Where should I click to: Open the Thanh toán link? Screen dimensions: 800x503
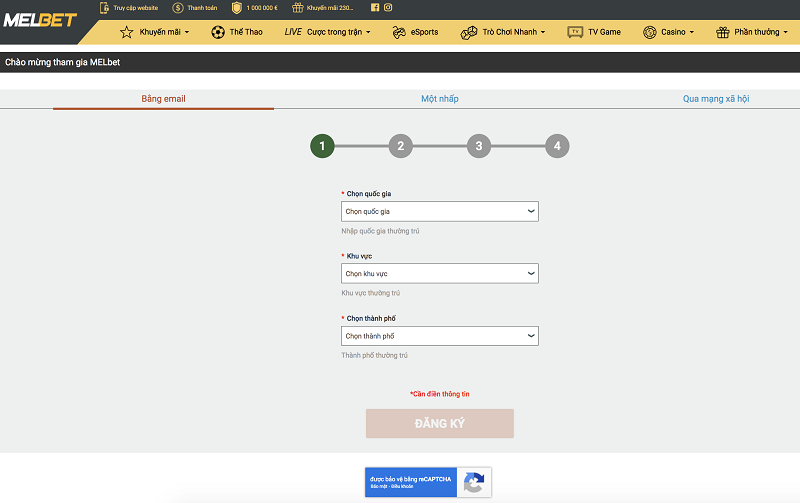pos(195,8)
